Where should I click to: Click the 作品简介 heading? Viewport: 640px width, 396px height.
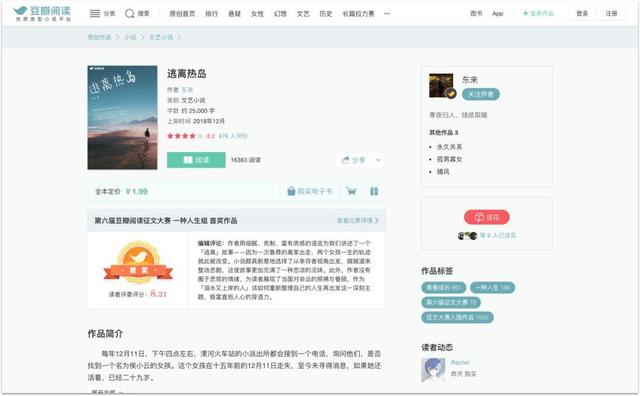105,334
